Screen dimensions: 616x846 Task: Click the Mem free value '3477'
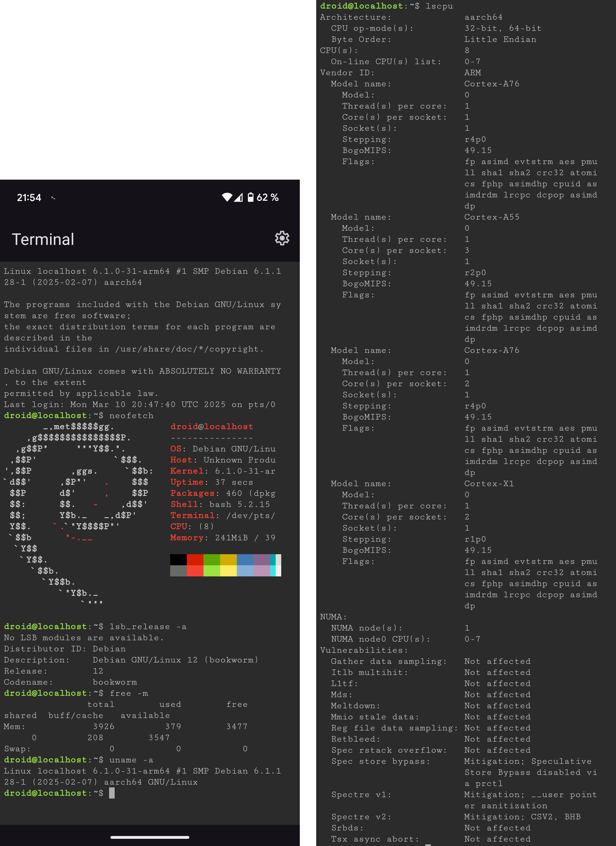pos(237,727)
